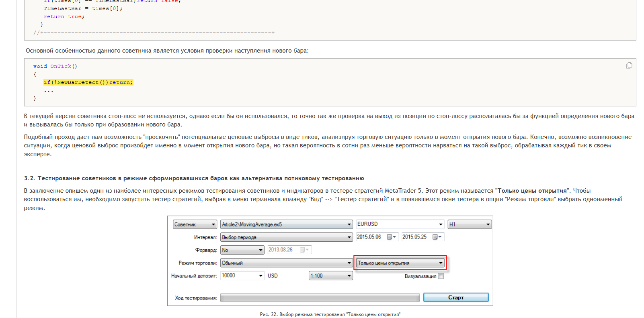Click the 10000 initial deposit field
The image size is (644, 318).
click(242, 275)
